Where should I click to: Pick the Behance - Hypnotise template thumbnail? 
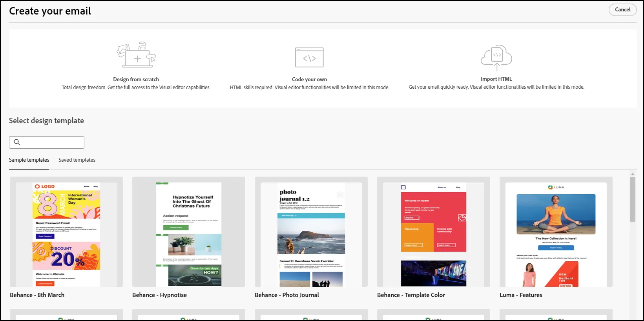tap(189, 232)
